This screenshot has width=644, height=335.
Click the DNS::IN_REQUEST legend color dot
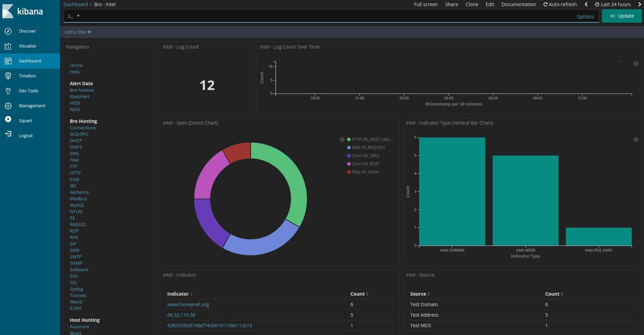click(349, 148)
